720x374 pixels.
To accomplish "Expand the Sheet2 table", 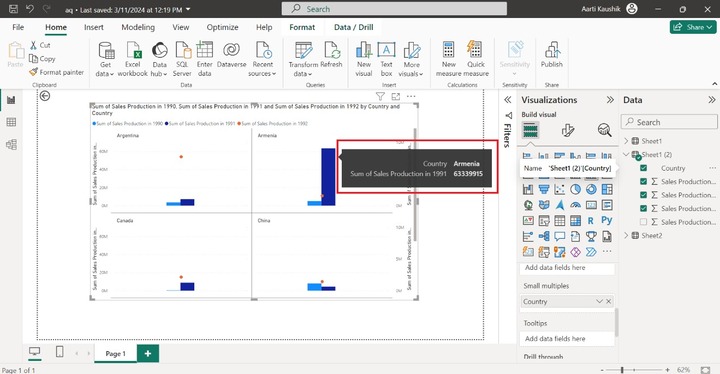I will click(626, 236).
